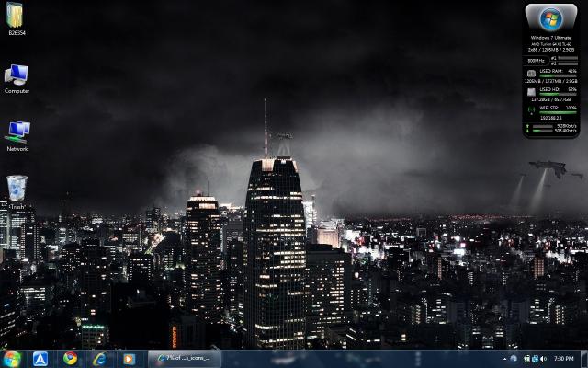Open the Windows Start menu orb

12,359
